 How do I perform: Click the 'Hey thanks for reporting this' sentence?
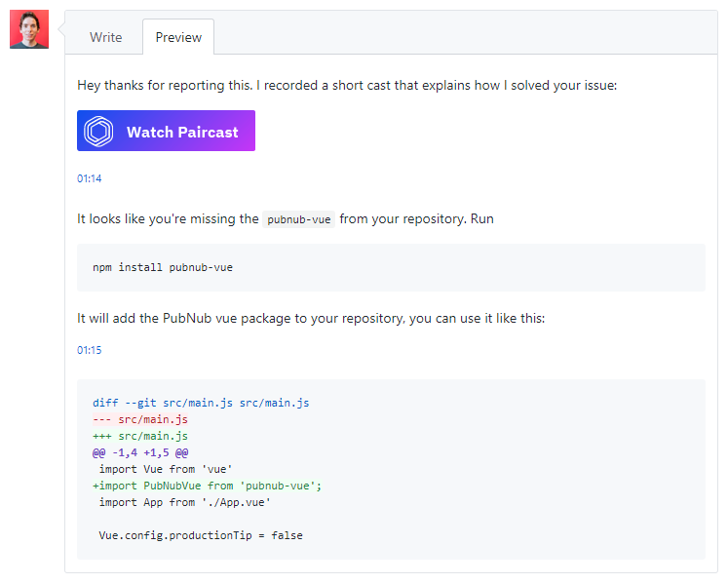click(x=347, y=86)
